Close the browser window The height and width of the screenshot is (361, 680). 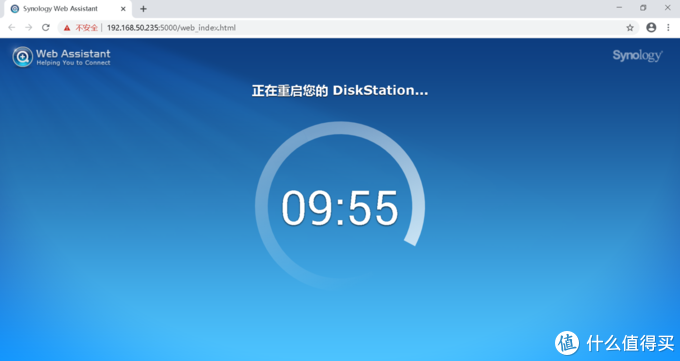click(667, 8)
